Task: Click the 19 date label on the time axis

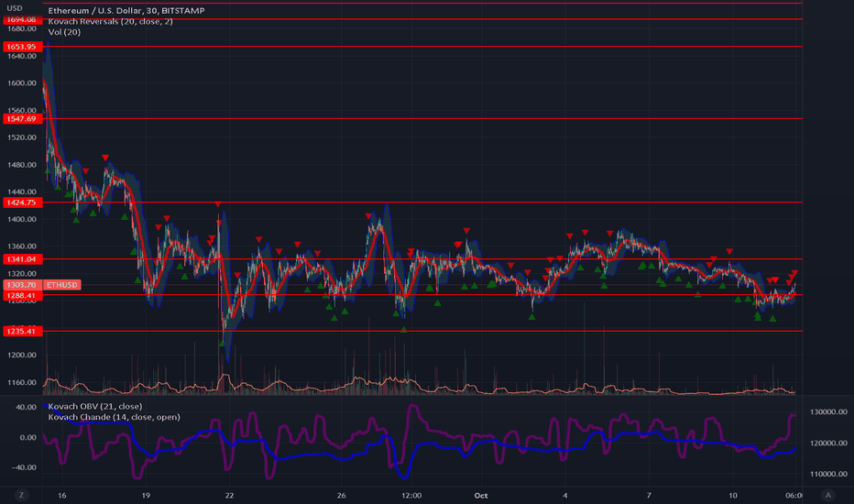Action: [x=146, y=495]
